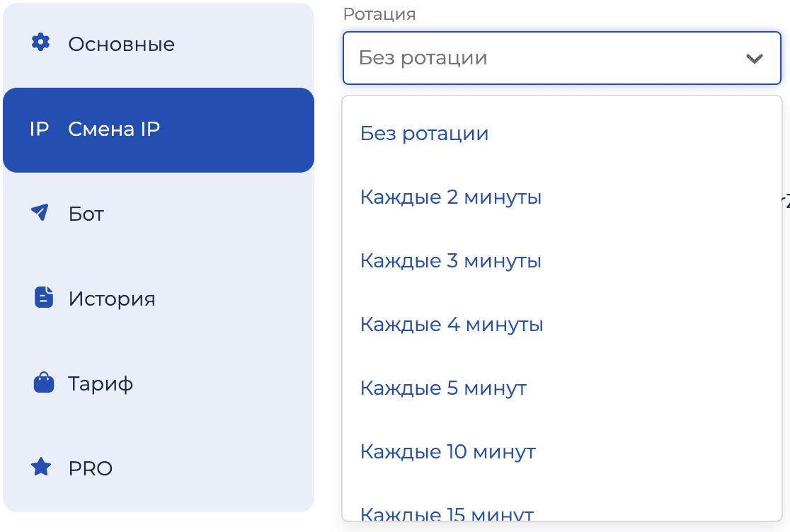Select the Без ротации option
This screenshot has height=532, width=790.
coord(425,133)
